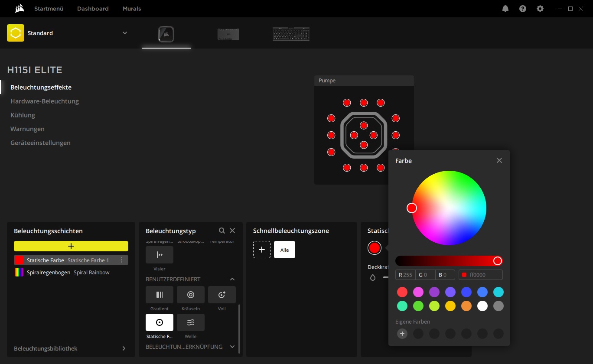
Task: Click the B value field
Action: [x=445, y=275]
